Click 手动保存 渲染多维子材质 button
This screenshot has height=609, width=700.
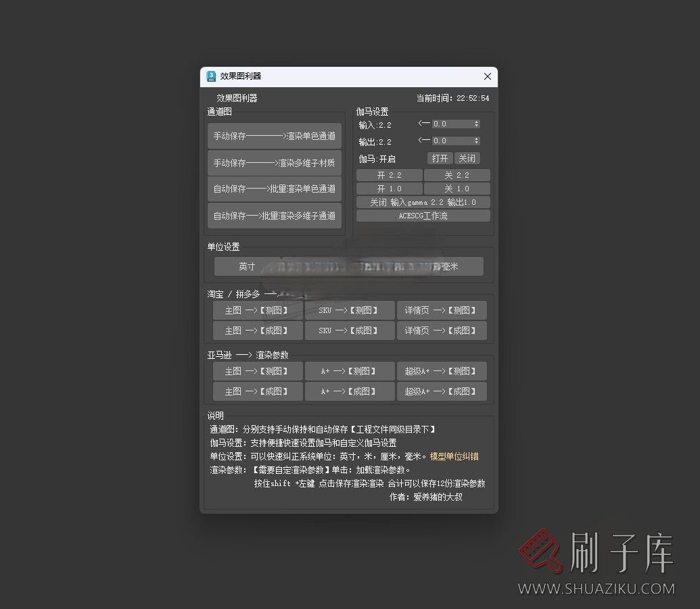pos(275,163)
